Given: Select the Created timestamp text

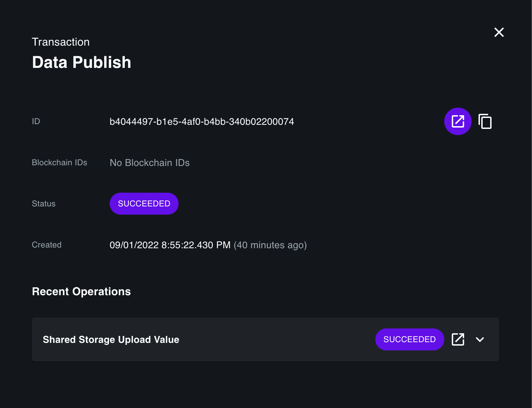Looking at the screenshot, I should point(170,245).
